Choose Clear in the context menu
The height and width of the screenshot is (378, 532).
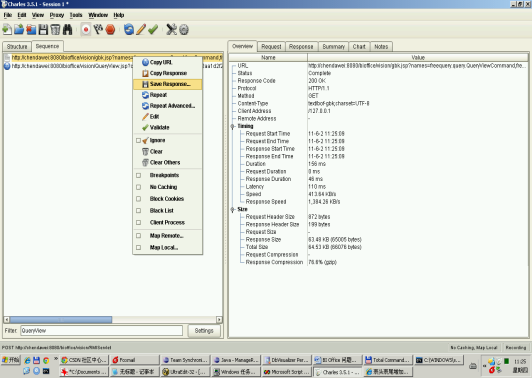click(168, 152)
